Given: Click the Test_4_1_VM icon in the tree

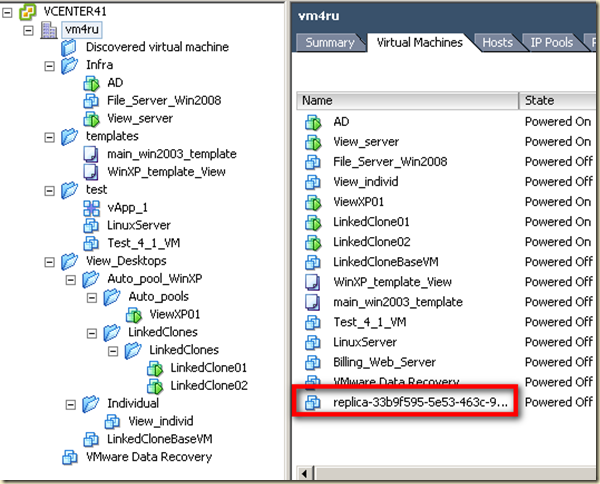Looking at the screenshot, I should (x=91, y=243).
